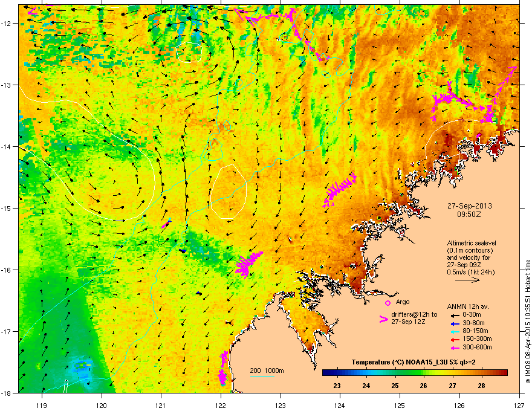Click the 'Argo' legend label
The height and width of the screenshot is (411, 532).
[403, 302]
